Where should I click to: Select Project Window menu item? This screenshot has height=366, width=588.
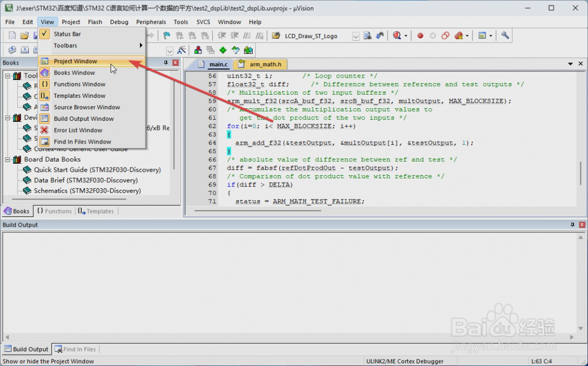(91, 61)
